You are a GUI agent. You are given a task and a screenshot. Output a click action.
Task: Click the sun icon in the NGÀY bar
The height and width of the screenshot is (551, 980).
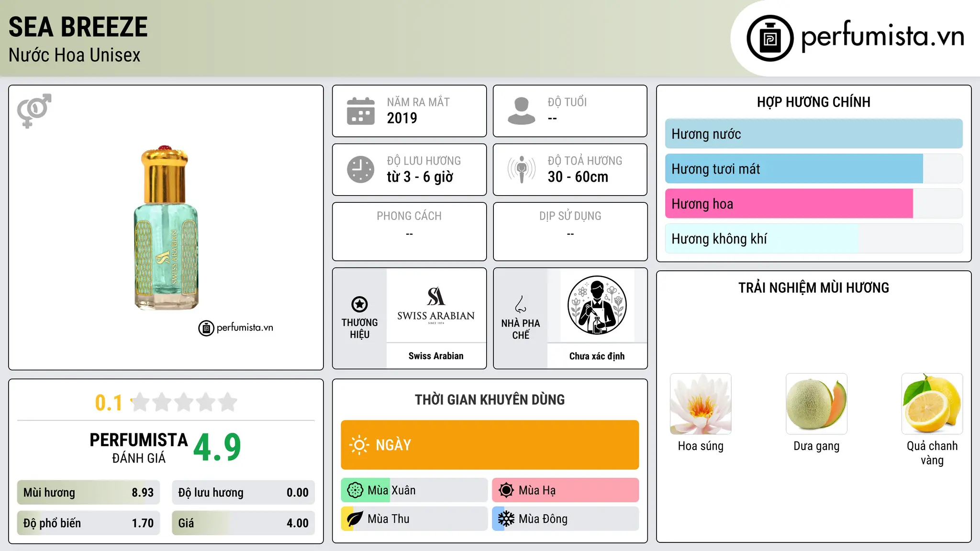pos(359,445)
